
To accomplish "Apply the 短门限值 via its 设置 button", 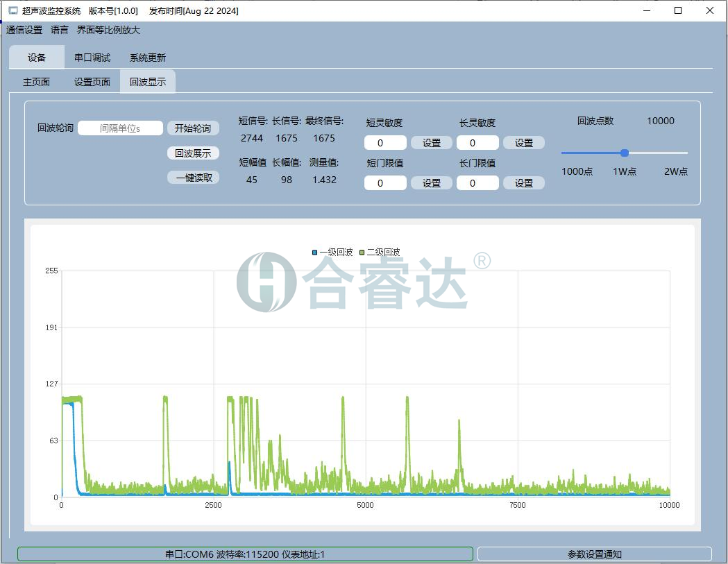I will click(x=431, y=182).
